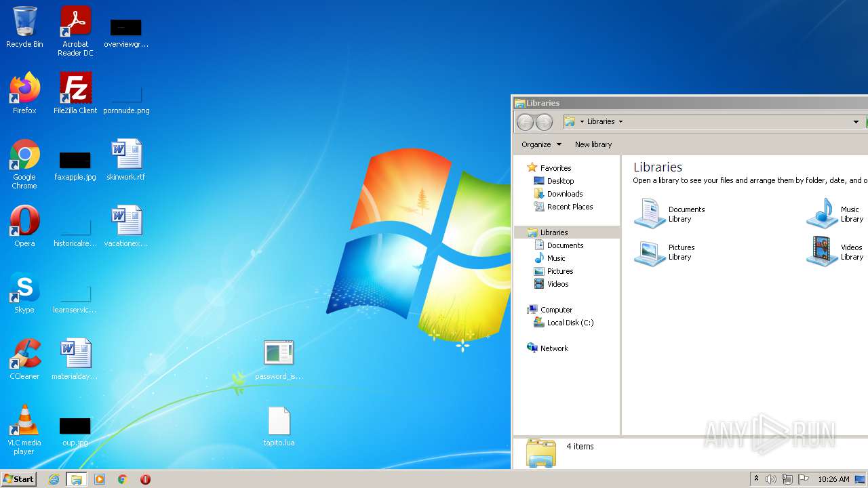Click Windows Explorer taskbar button
Screen dimensions: 868x488
pos(77,479)
